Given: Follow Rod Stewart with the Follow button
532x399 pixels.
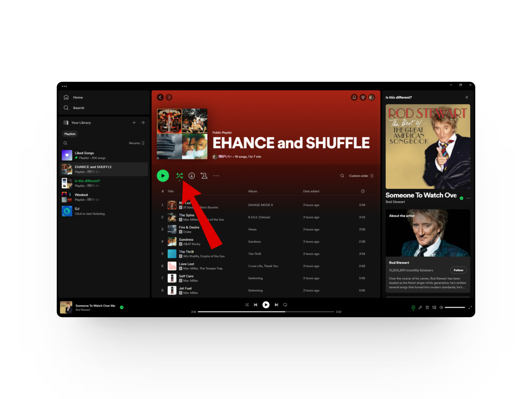Looking at the screenshot, I should click(458, 270).
